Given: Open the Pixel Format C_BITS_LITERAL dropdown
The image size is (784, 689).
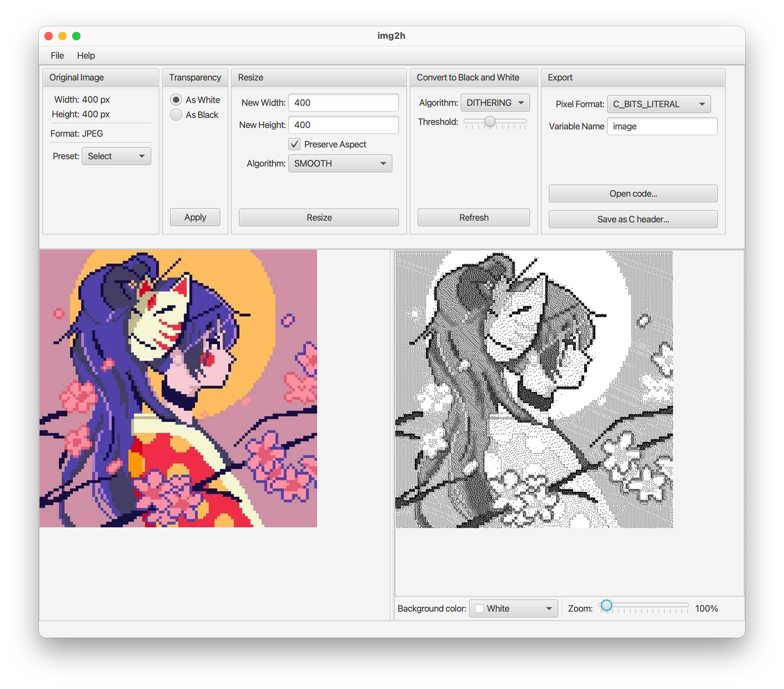Looking at the screenshot, I should pyautogui.click(x=658, y=104).
